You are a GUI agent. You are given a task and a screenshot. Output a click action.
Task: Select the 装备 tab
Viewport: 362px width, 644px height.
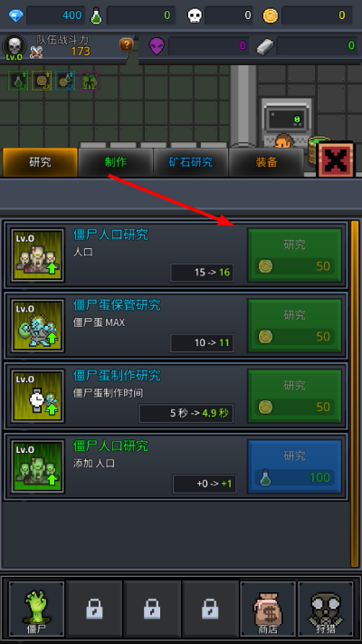click(x=266, y=162)
